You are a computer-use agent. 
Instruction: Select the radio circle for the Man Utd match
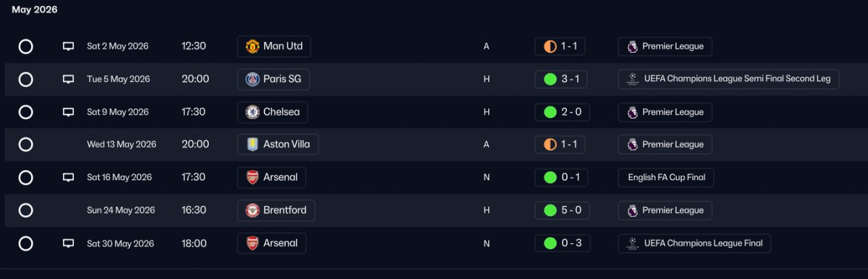pos(26,47)
